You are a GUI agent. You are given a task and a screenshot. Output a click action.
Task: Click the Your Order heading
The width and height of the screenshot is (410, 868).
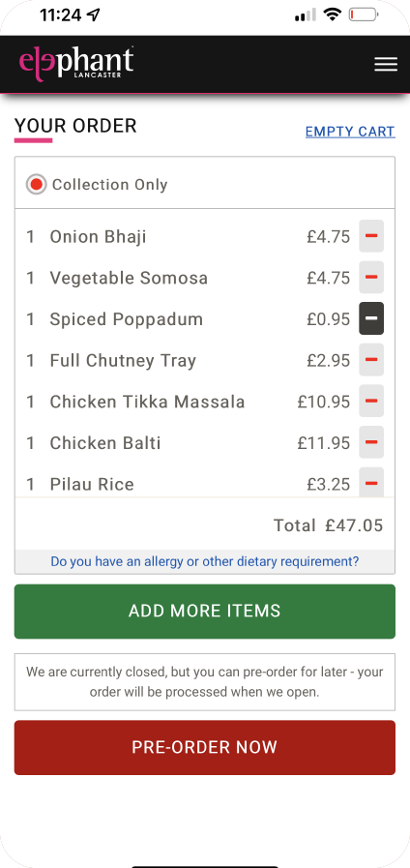[x=75, y=126]
